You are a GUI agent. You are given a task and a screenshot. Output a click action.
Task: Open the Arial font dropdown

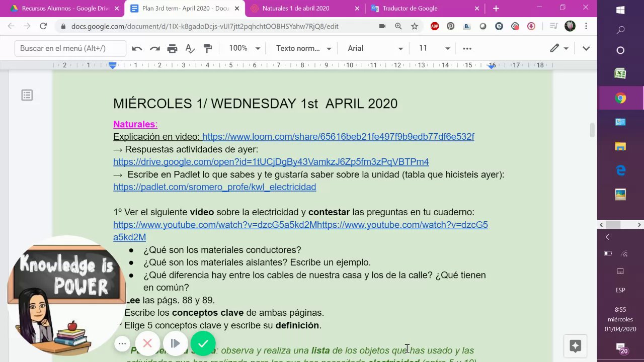coord(375,48)
